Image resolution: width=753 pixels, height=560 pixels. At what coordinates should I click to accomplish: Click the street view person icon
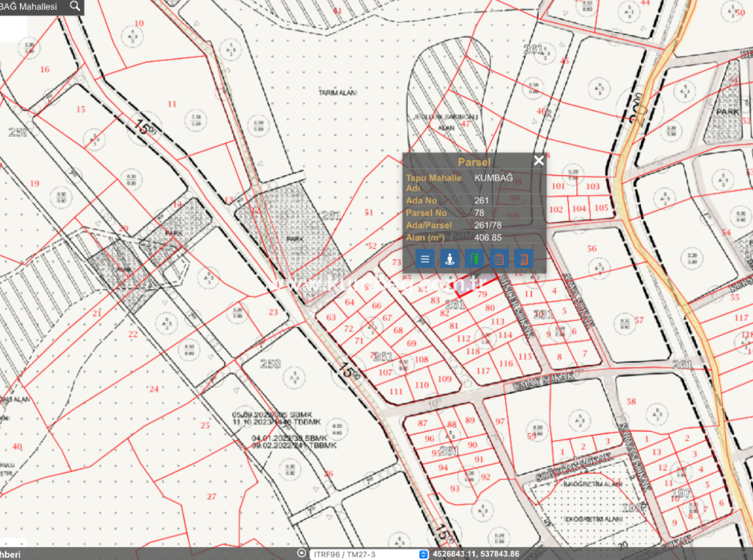pos(449,259)
